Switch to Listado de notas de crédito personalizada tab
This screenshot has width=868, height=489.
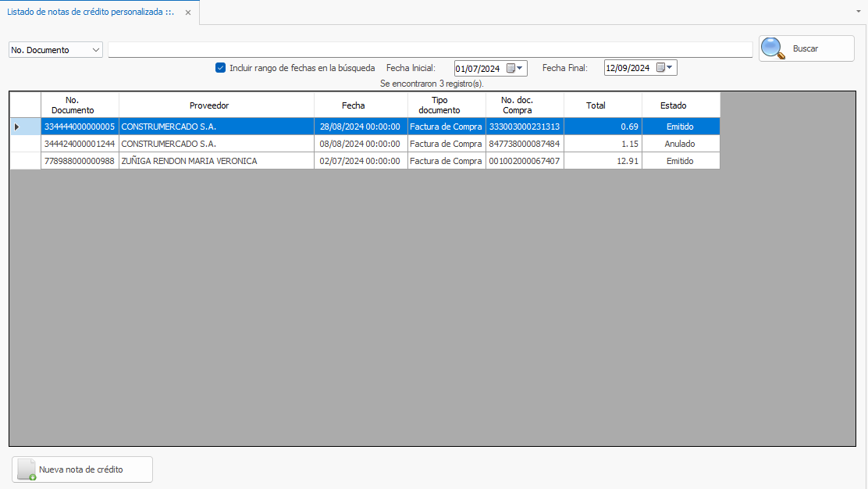(x=90, y=12)
